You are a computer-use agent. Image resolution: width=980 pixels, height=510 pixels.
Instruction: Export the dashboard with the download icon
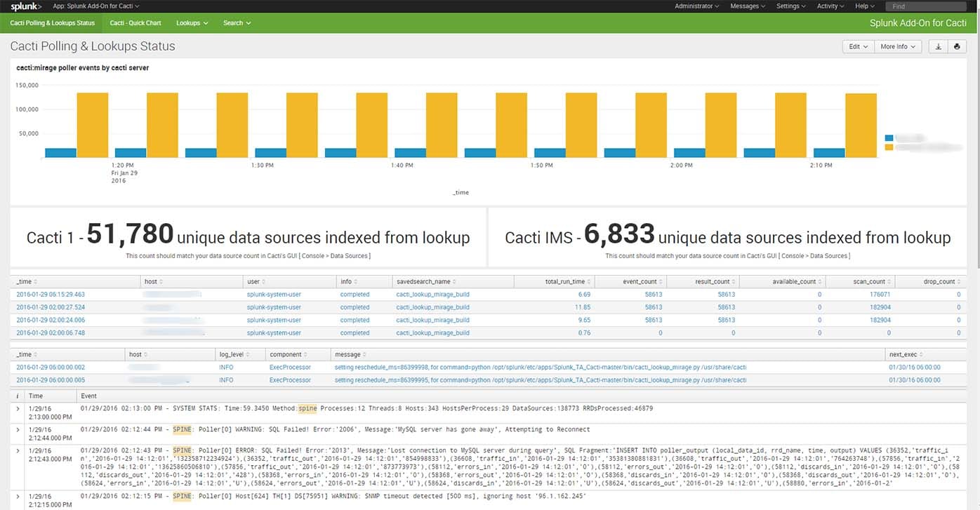pos(938,46)
